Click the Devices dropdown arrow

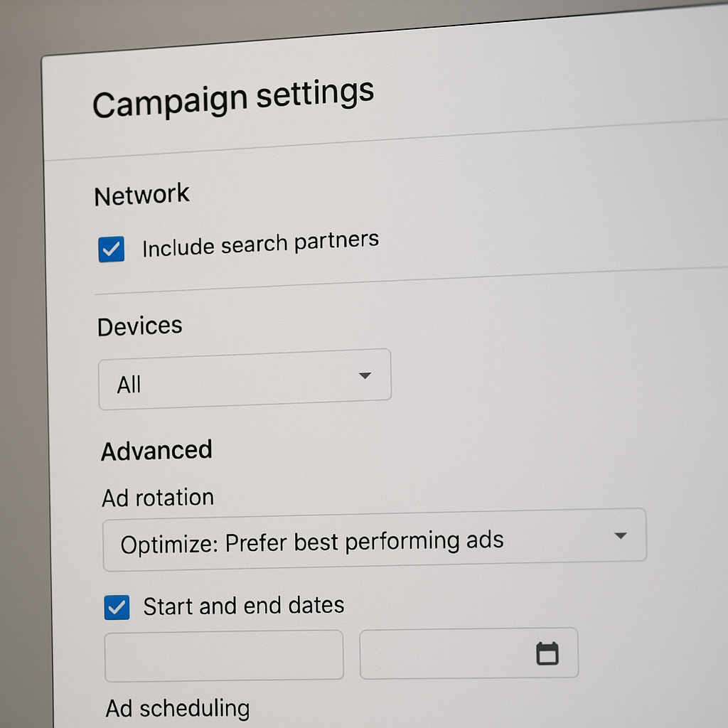[365, 375]
